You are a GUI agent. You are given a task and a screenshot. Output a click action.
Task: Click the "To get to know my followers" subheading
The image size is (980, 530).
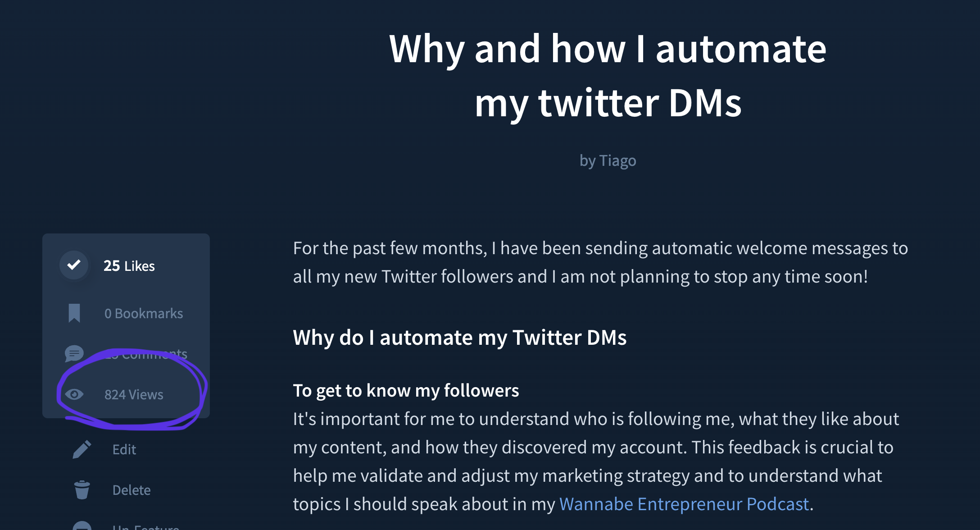pos(406,390)
